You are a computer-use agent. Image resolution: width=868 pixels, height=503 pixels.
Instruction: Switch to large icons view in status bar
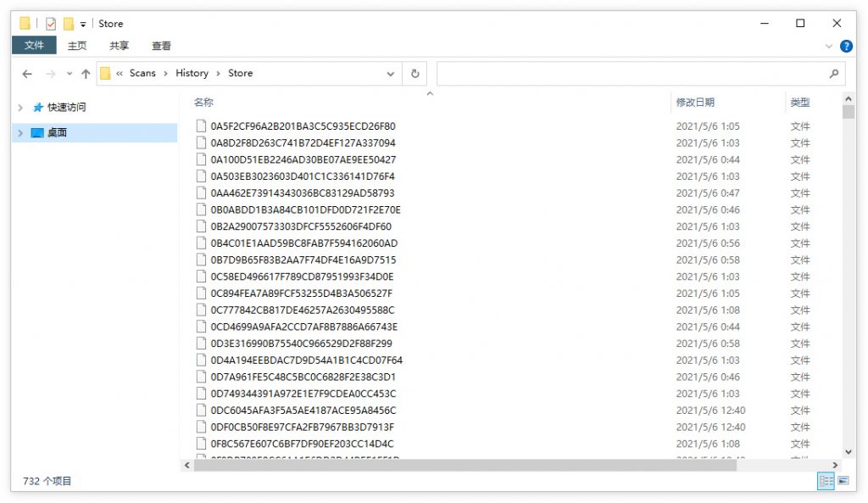pyautogui.click(x=842, y=482)
